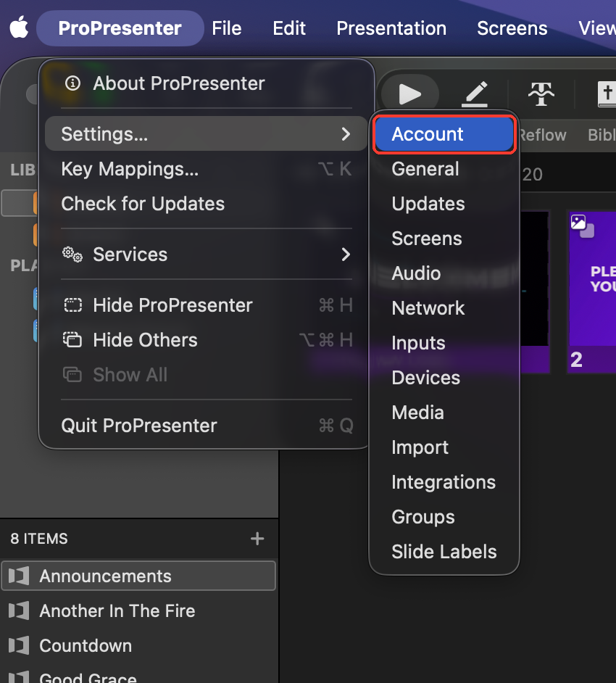Open Groups settings
This screenshot has height=683, width=616.
pos(444,517)
